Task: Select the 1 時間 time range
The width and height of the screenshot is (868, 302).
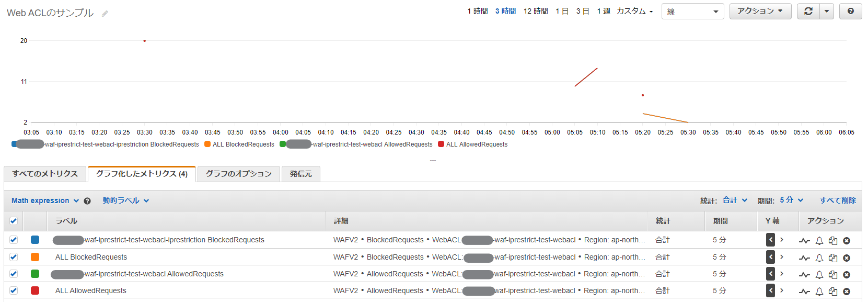Action: click(478, 11)
